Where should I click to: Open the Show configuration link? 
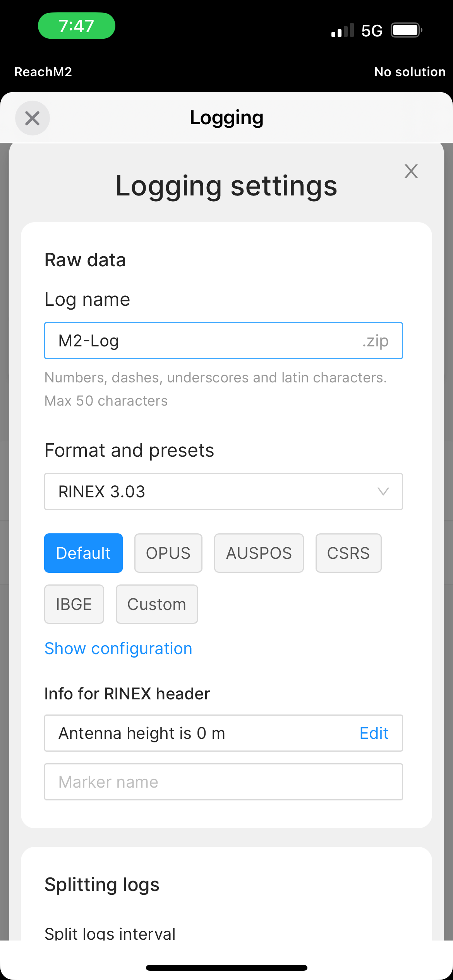tap(118, 649)
